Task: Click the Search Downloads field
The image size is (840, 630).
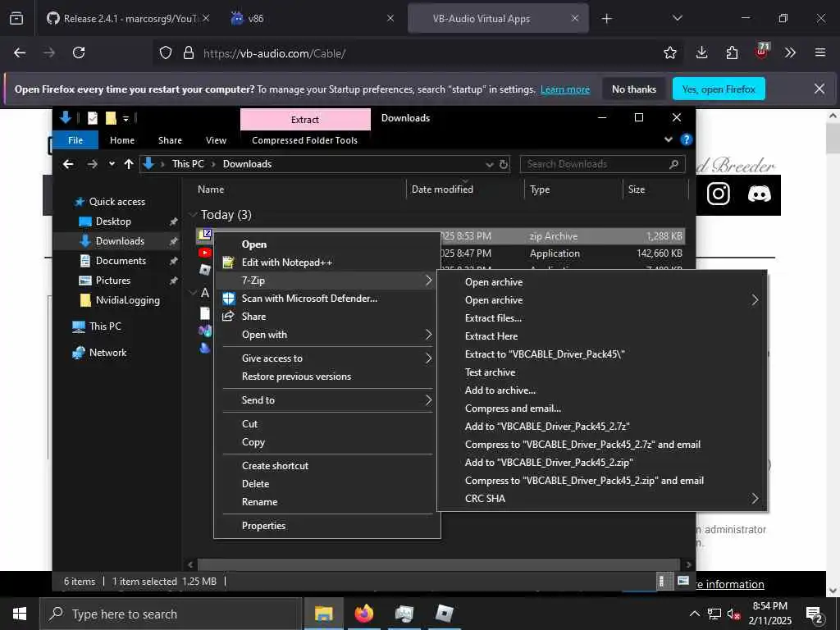Action: [x=602, y=164]
